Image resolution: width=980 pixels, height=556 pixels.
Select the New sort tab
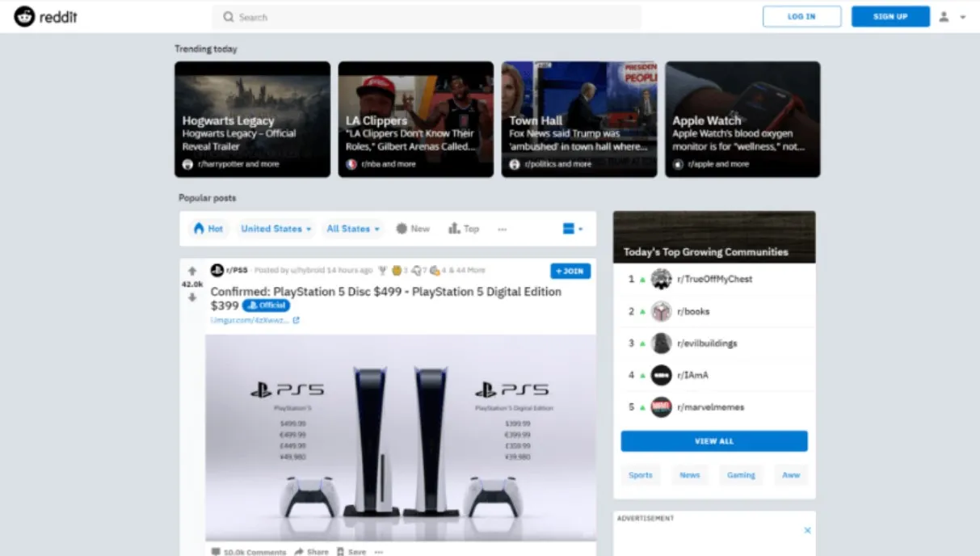tap(413, 229)
